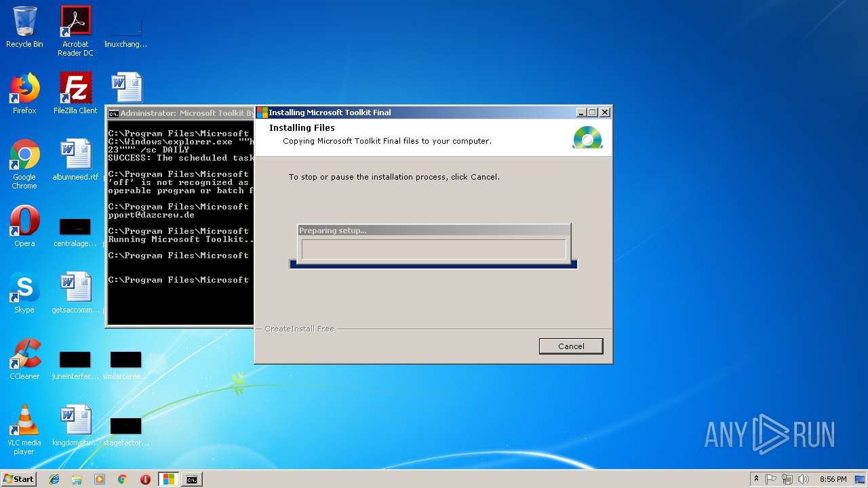Open Acrobat Reader DC desktop shortcut
Image resolution: width=868 pixels, height=488 pixels.
75,31
